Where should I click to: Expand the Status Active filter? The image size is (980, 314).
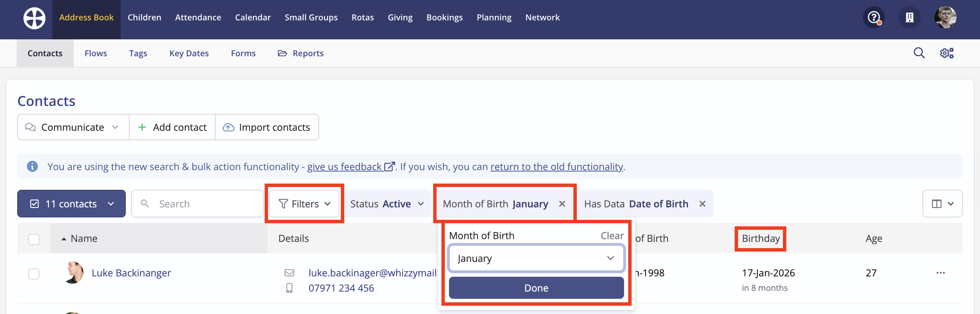[388, 204]
